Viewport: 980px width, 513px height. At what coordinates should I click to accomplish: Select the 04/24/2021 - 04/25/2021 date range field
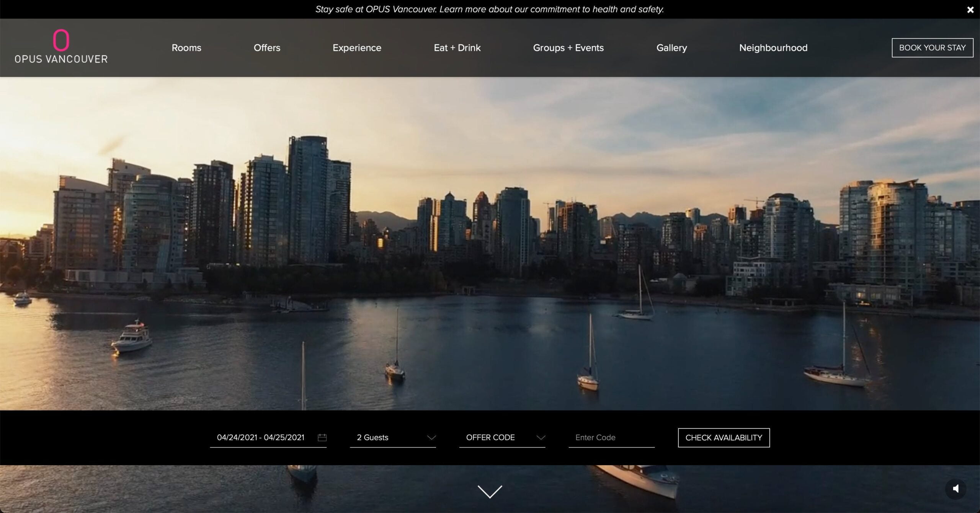click(x=268, y=437)
